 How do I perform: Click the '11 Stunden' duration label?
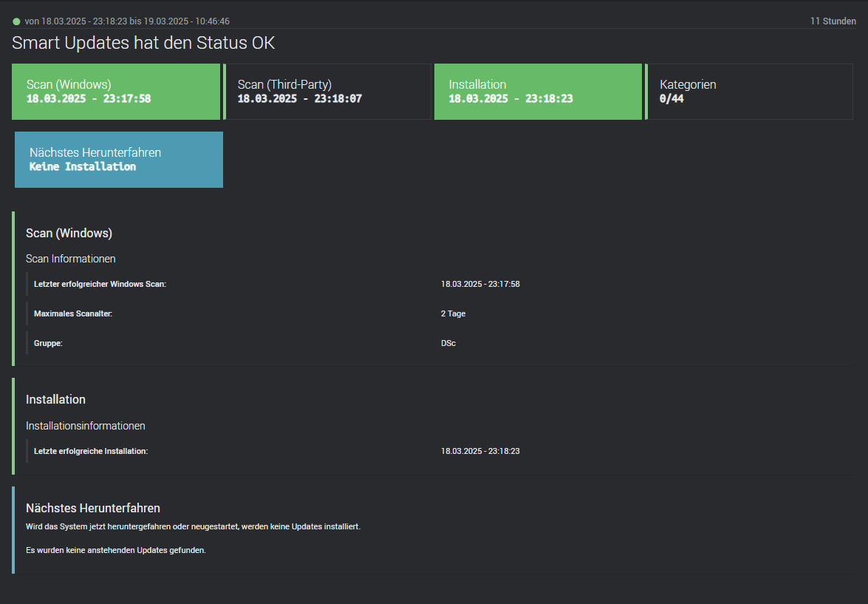[833, 21]
